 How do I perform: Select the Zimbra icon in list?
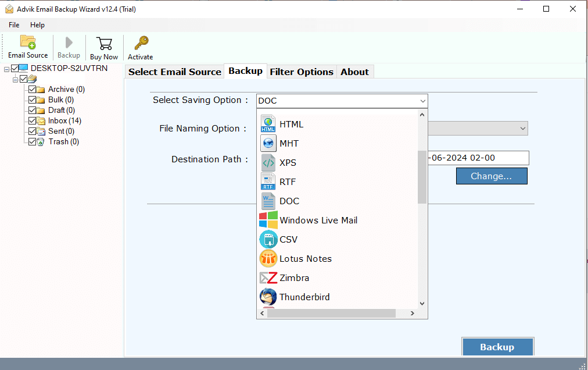point(268,277)
